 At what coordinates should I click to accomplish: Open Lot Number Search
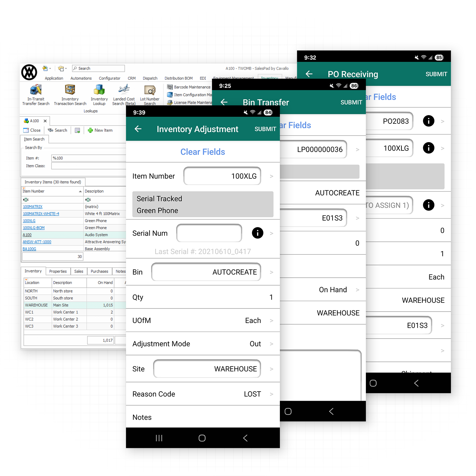point(149,95)
